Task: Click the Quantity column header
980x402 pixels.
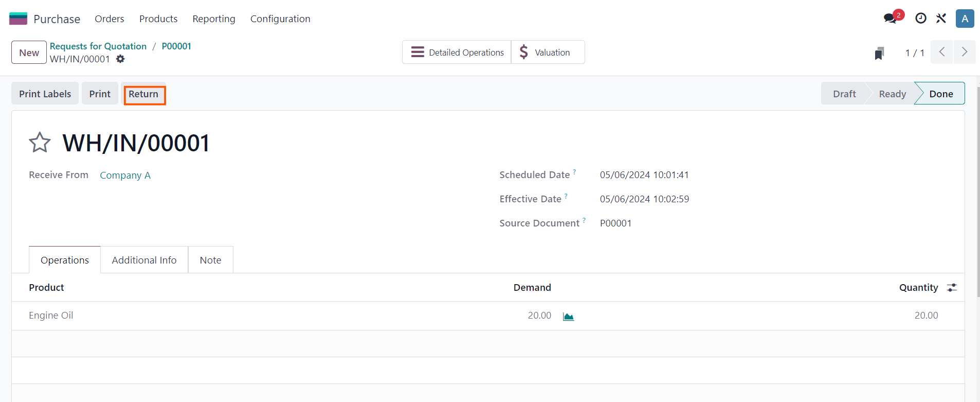Action: click(x=918, y=287)
